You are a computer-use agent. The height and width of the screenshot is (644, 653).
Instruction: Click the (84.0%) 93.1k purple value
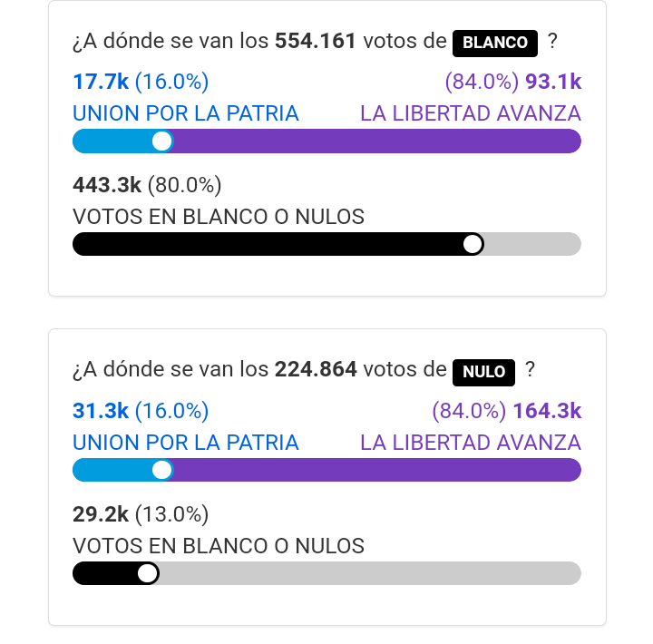click(x=513, y=83)
